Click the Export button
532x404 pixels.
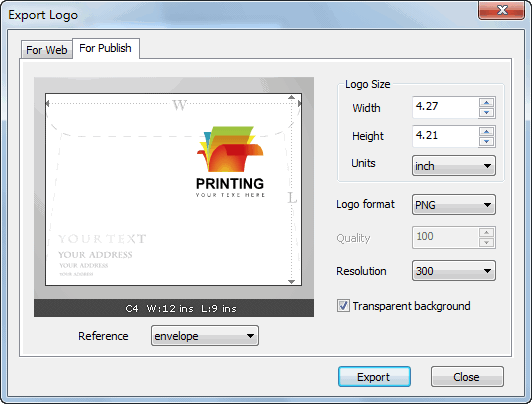[374, 377]
